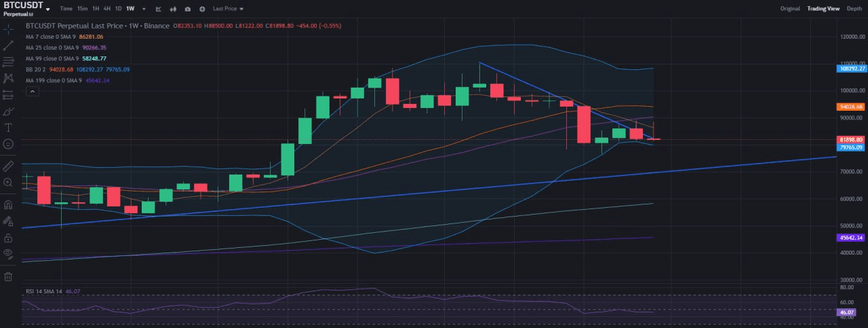Open the indicators chart icon
The width and height of the screenshot is (868, 328).
pyautogui.click(x=158, y=9)
